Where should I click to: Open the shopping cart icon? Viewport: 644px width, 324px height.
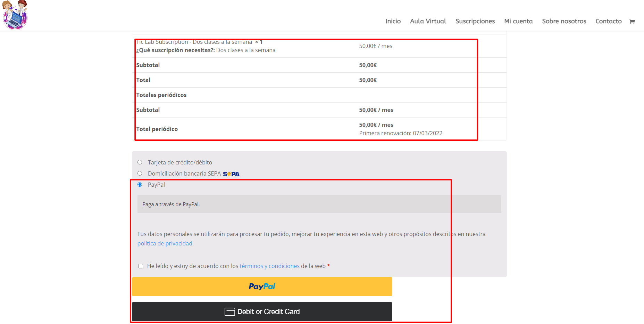(x=632, y=22)
